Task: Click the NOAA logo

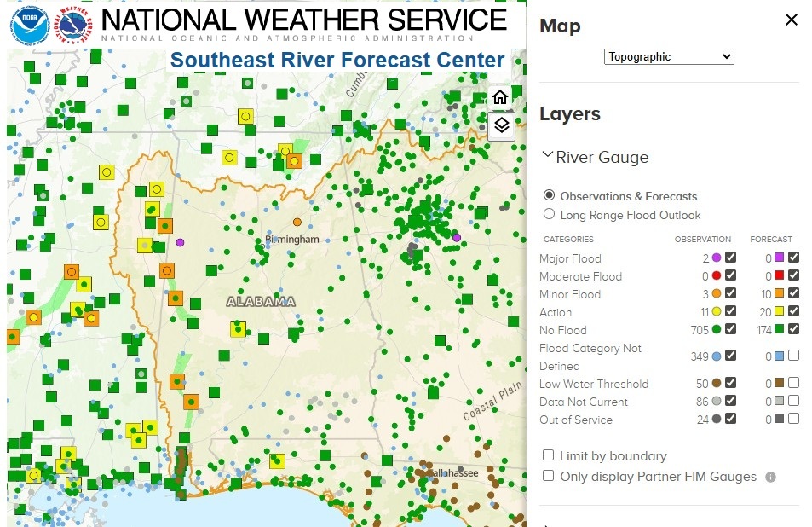Action: (x=31, y=25)
